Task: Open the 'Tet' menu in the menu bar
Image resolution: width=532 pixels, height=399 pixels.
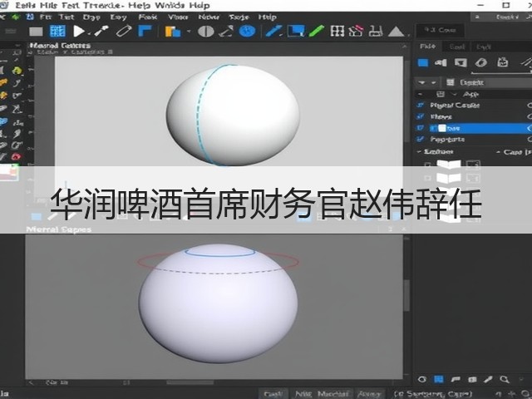Action: click(x=66, y=17)
